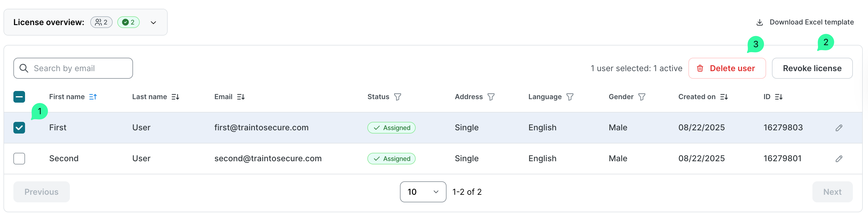Viewport: 868px width, 221px height.
Task: Uncheck the First User row checkbox
Action: 19,127
